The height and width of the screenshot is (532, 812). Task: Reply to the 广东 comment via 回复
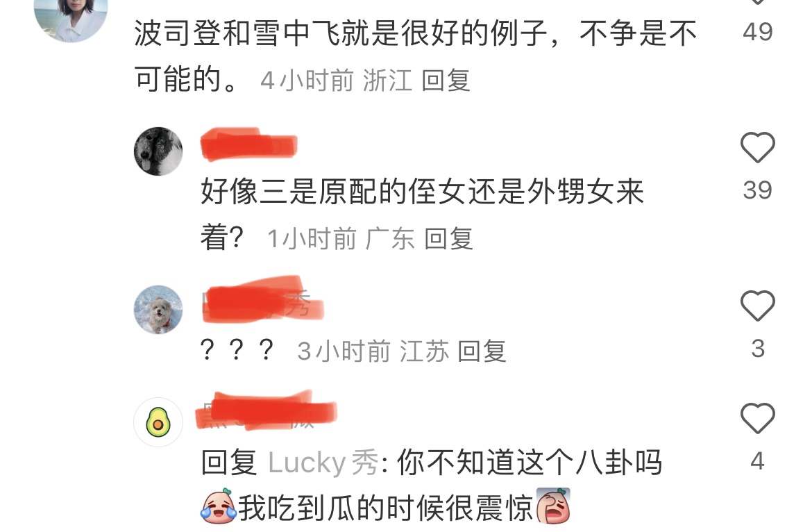pyautogui.click(x=448, y=239)
